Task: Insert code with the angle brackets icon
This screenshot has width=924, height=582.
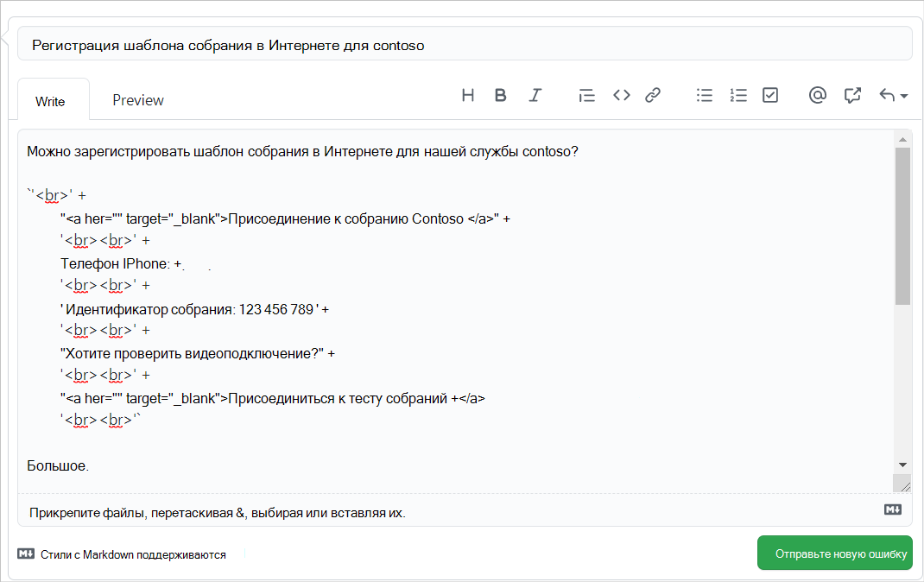Action: tap(621, 95)
